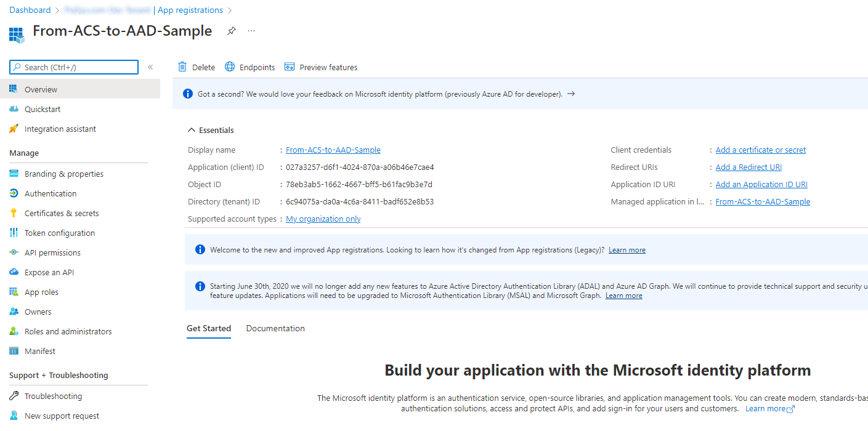The height and width of the screenshot is (431, 868).
Task: Click the Token configuration icon
Action: coord(14,232)
